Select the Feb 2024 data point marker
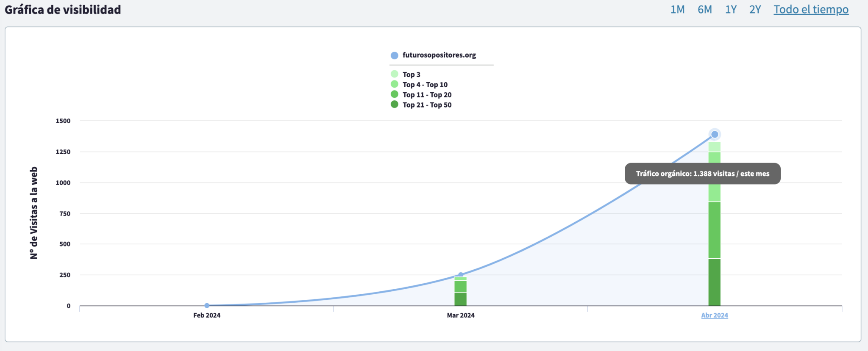Viewport: 868px width, 351px height. 207,305
